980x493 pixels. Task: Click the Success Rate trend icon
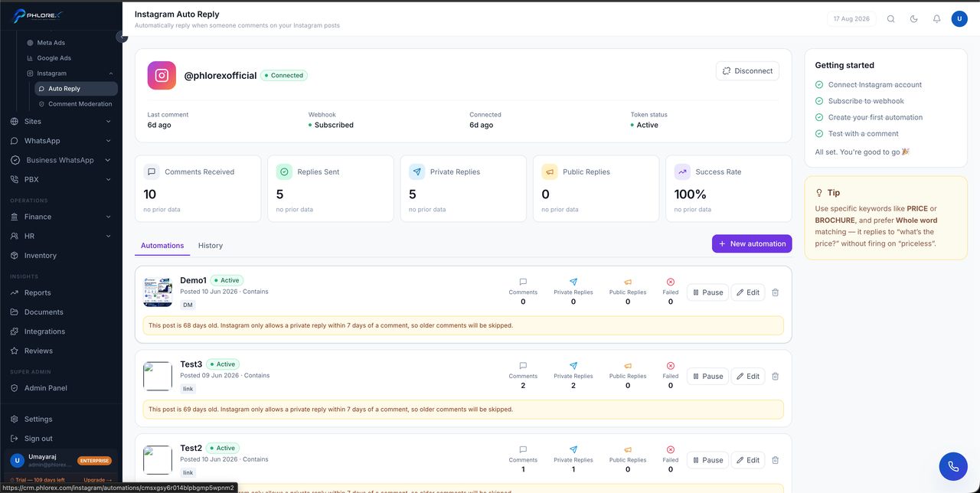tap(682, 172)
